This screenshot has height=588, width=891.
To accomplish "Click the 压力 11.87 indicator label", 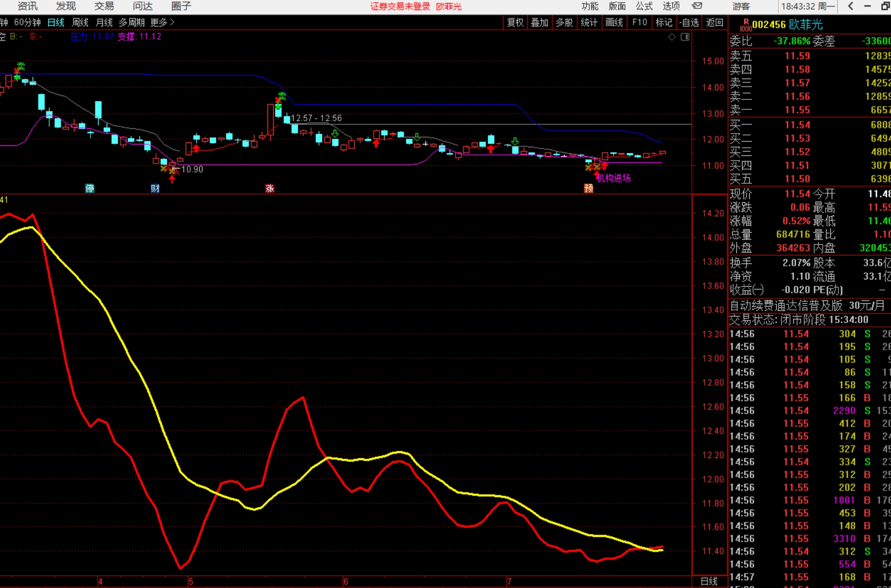I will [x=92, y=36].
